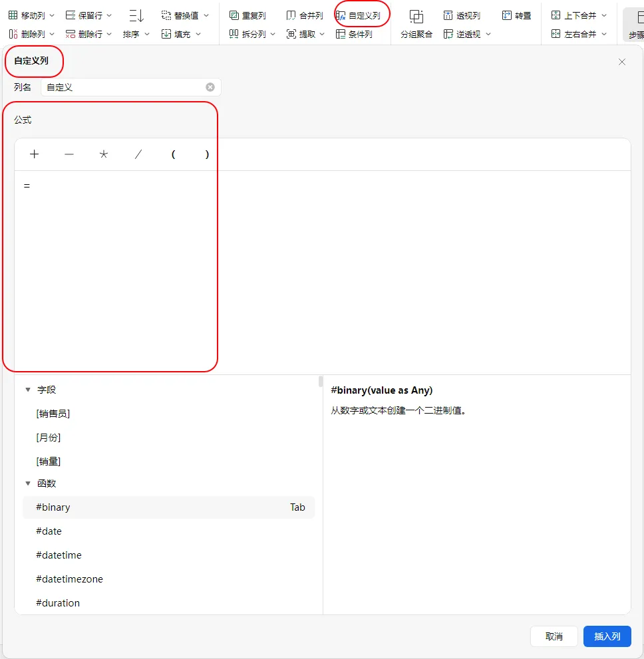Viewport: 644px width, 659px height.
Task: Insert the divide operator
Action: click(138, 154)
